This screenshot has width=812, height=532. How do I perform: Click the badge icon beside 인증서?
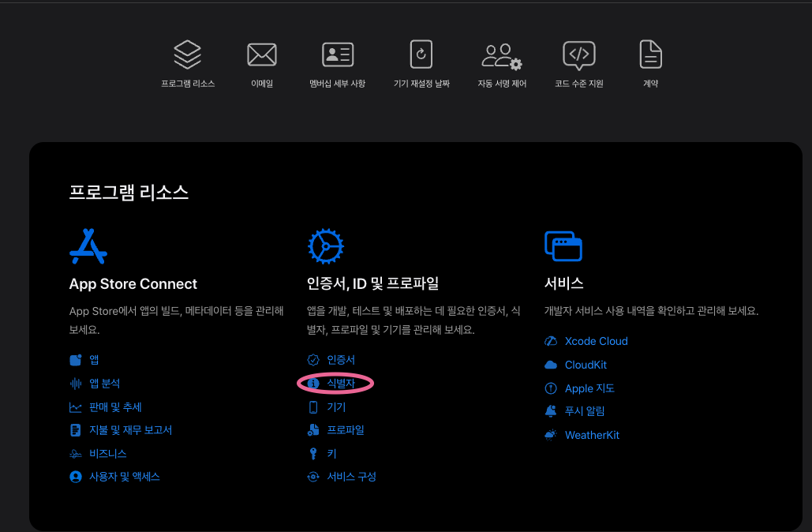(x=313, y=360)
